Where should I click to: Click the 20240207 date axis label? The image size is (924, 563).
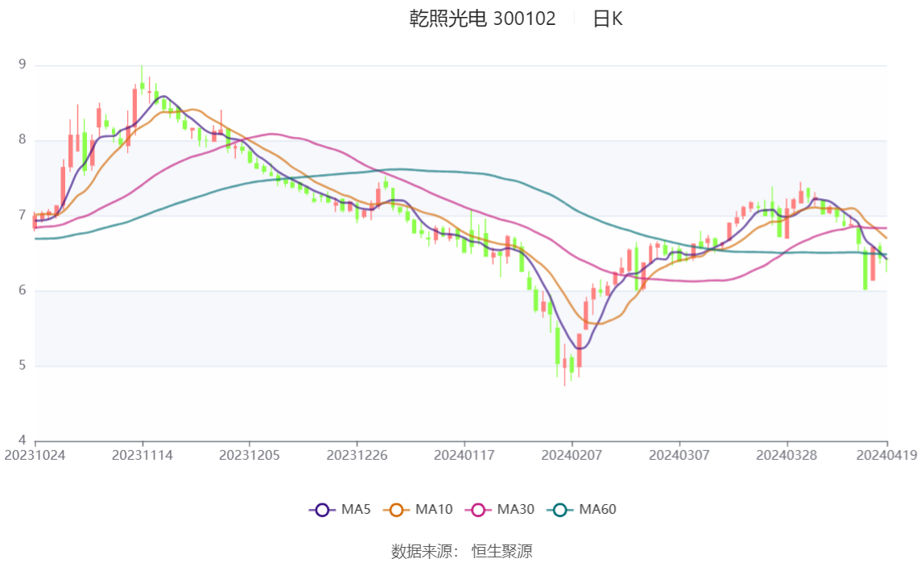click(571, 456)
